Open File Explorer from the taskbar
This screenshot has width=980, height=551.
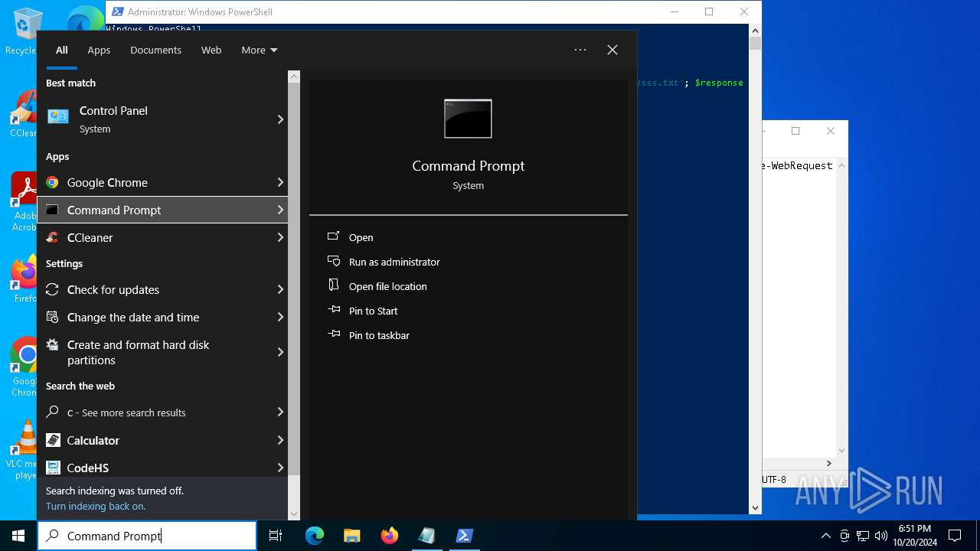pos(351,536)
